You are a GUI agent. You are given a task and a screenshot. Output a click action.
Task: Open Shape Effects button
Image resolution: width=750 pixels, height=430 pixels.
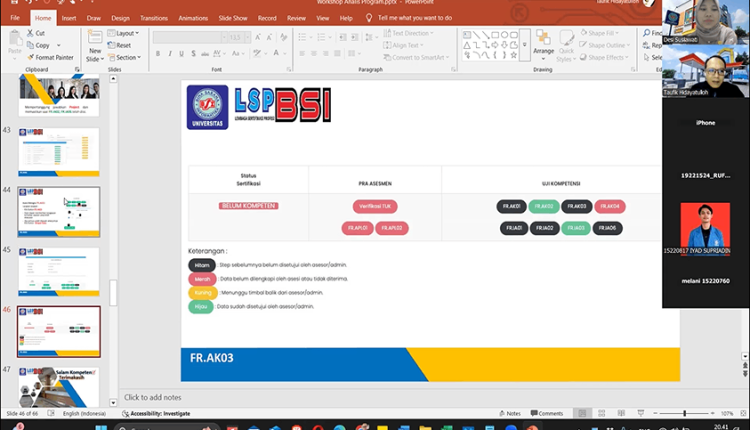click(605, 57)
